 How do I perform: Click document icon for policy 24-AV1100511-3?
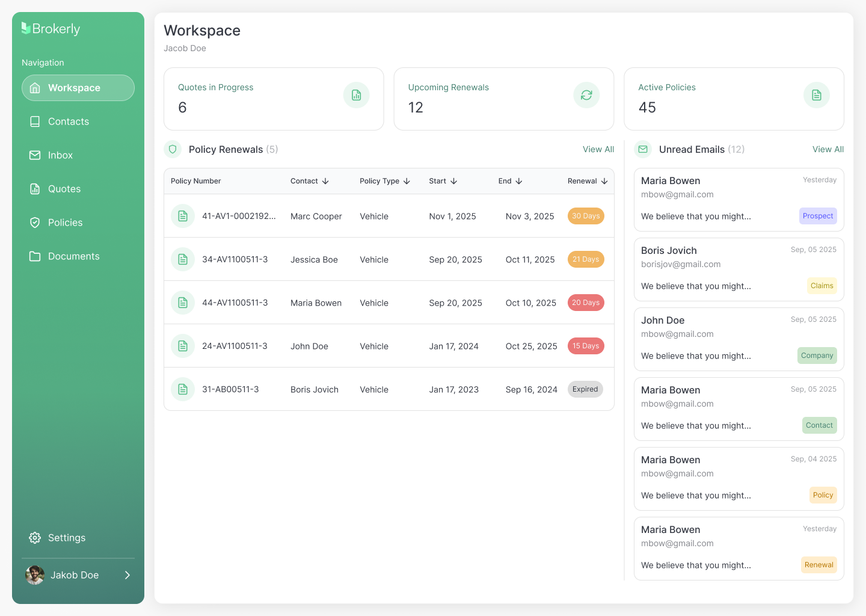183,346
